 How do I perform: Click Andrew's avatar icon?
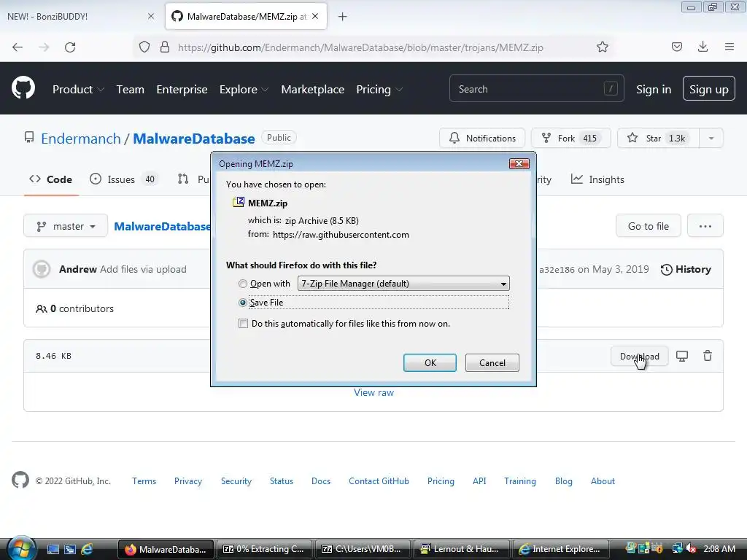[x=42, y=269]
